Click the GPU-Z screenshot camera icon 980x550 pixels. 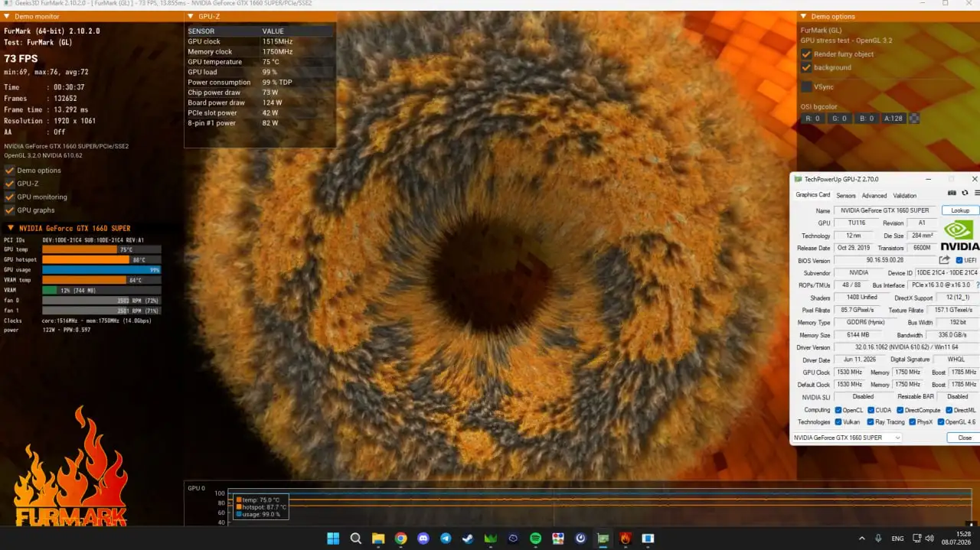(x=952, y=194)
